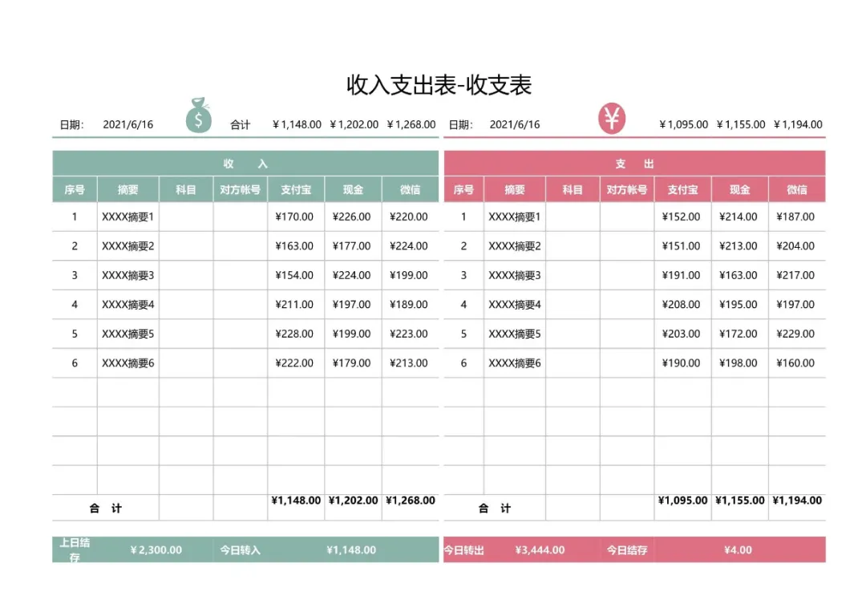
Task: Select income cell ¥224.00 in row 2
Action: point(409,246)
